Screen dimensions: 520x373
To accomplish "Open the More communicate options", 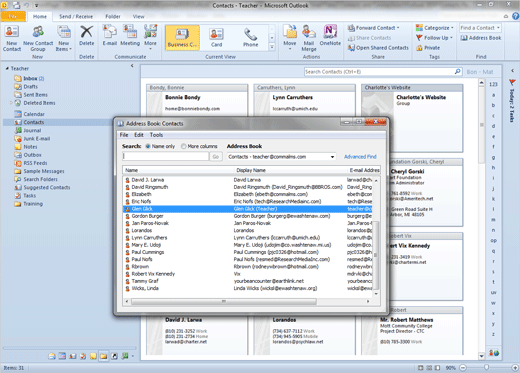I will pos(150,37).
